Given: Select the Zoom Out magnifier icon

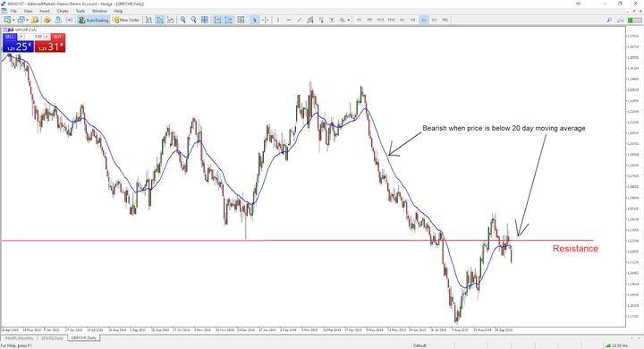Looking at the screenshot, I should click(194, 20).
